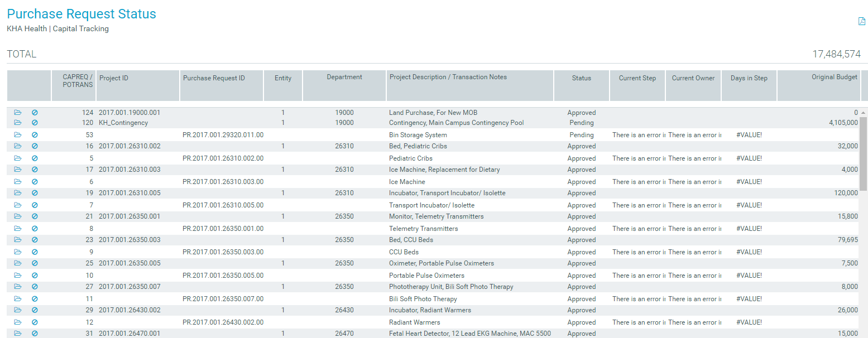
Task: Open folder icon for Bed, CCU Beds row
Action: (18, 240)
